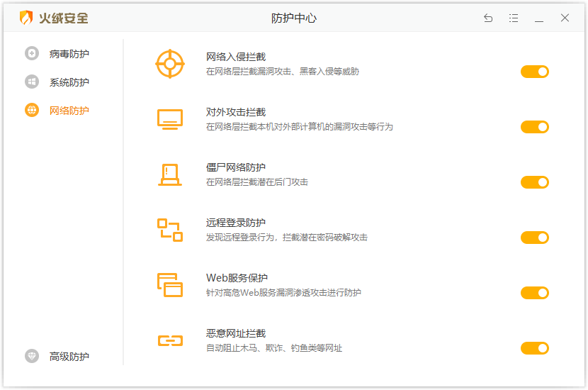Click the 恶意网址拦截 chain link icon
Screen dimensions: 588x390
coord(170,340)
